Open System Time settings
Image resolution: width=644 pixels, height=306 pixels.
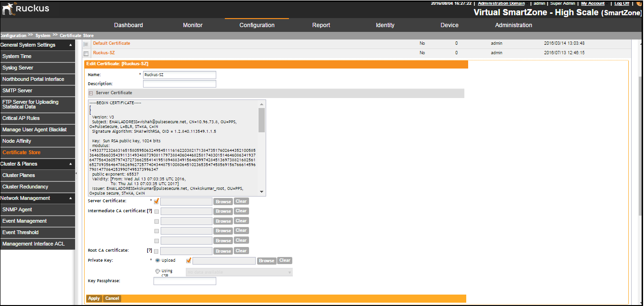[38, 56]
